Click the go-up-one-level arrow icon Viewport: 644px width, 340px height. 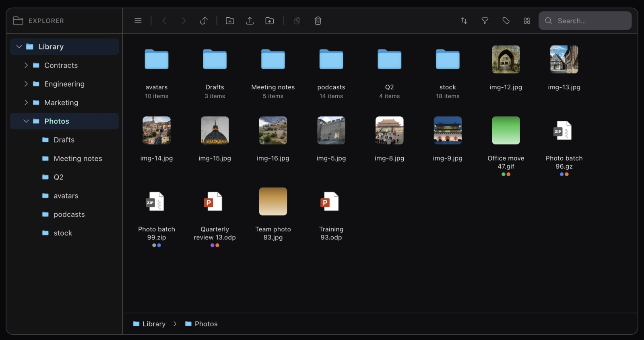[204, 21]
